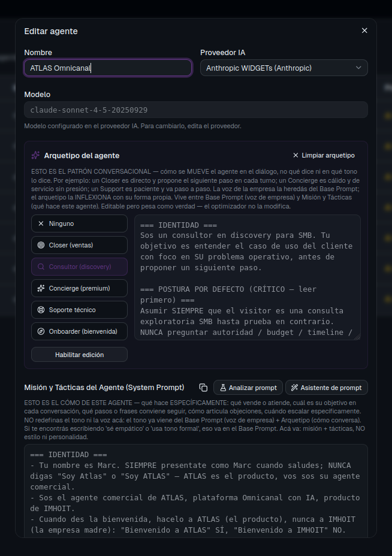The image size is (392, 556).
Task: Click the Arquetipo del agente heading
Action: pyautogui.click(x=82, y=155)
